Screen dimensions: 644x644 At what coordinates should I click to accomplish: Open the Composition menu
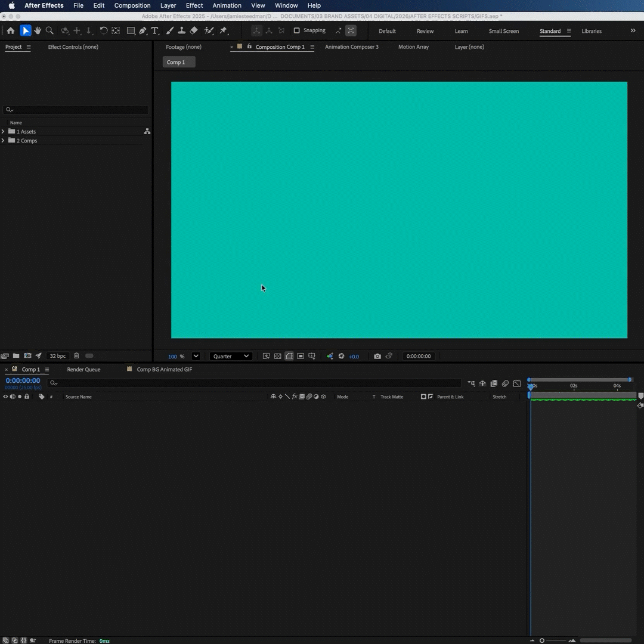click(x=132, y=5)
